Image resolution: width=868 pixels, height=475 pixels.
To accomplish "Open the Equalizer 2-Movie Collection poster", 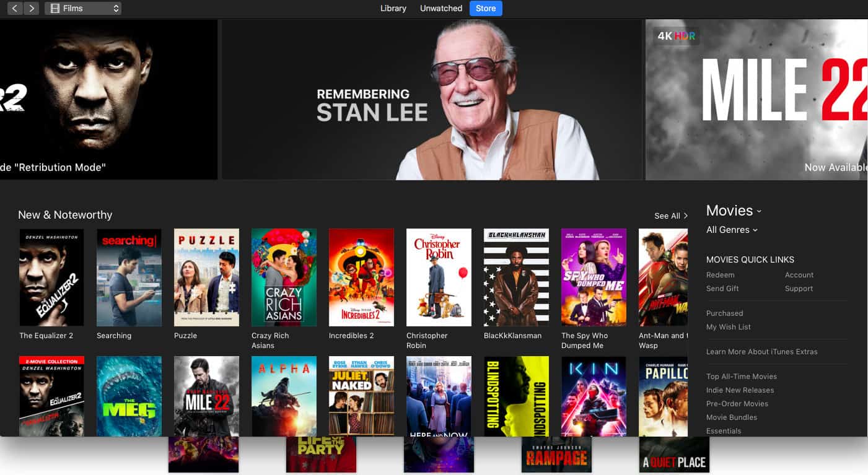I will click(x=51, y=396).
